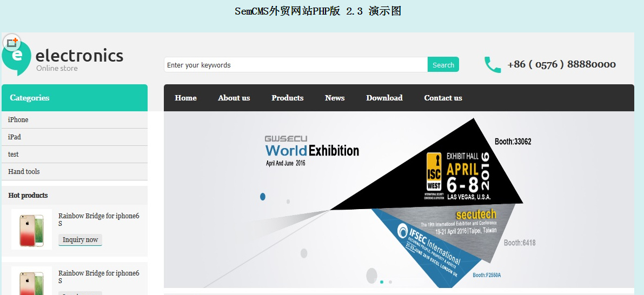
Task: Open the News menu item
Action: click(335, 98)
